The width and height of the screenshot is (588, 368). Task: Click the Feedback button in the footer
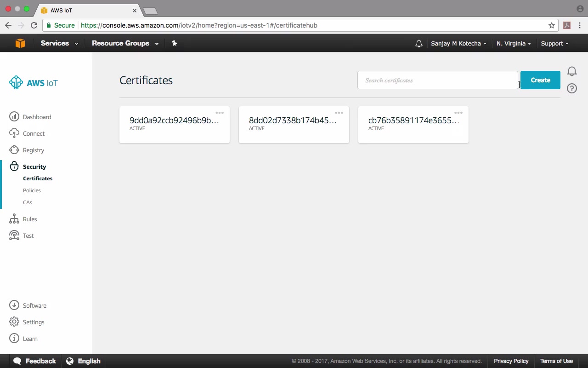[35, 361]
